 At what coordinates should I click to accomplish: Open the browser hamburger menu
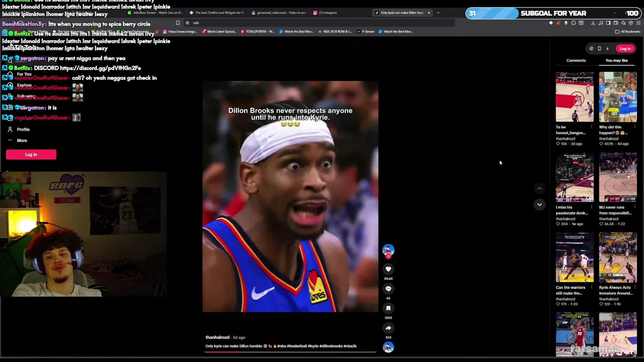click(x=638, y=23)
